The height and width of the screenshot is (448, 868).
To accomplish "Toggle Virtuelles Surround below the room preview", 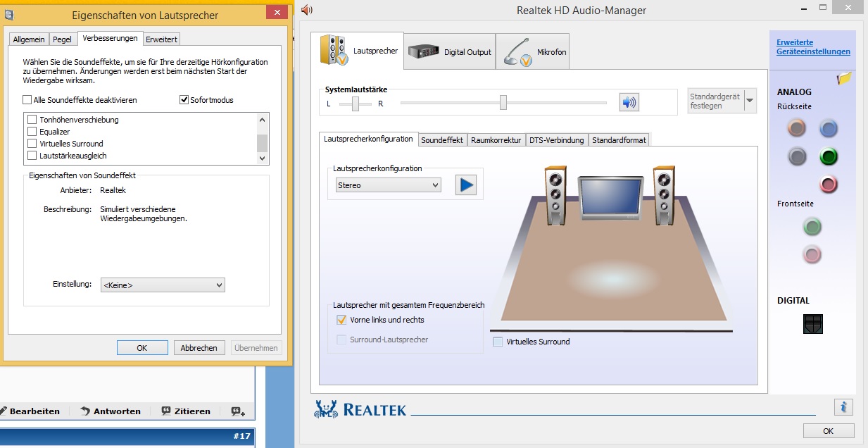I will (x=498, y=342).
